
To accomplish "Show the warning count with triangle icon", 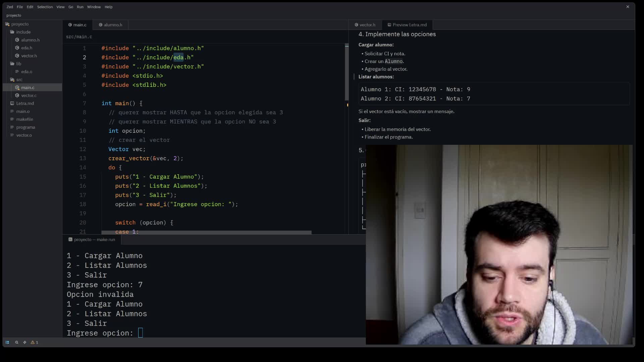I will (35, 342).
